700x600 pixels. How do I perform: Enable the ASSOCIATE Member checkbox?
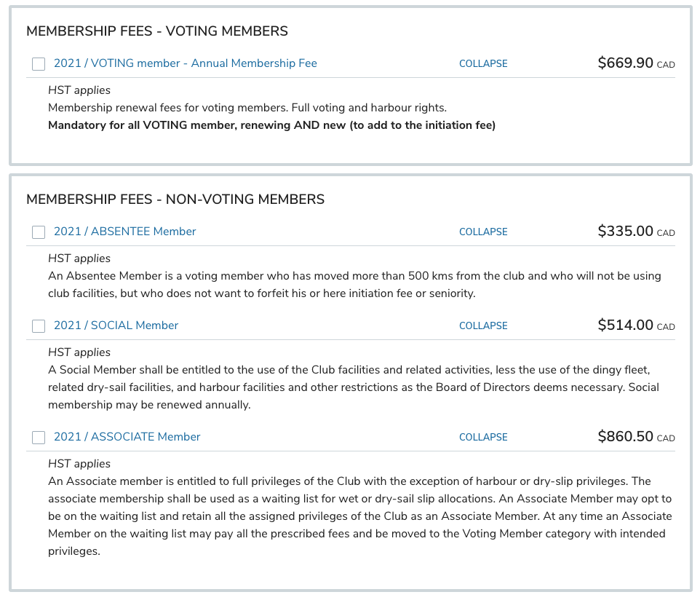point(39,438)
